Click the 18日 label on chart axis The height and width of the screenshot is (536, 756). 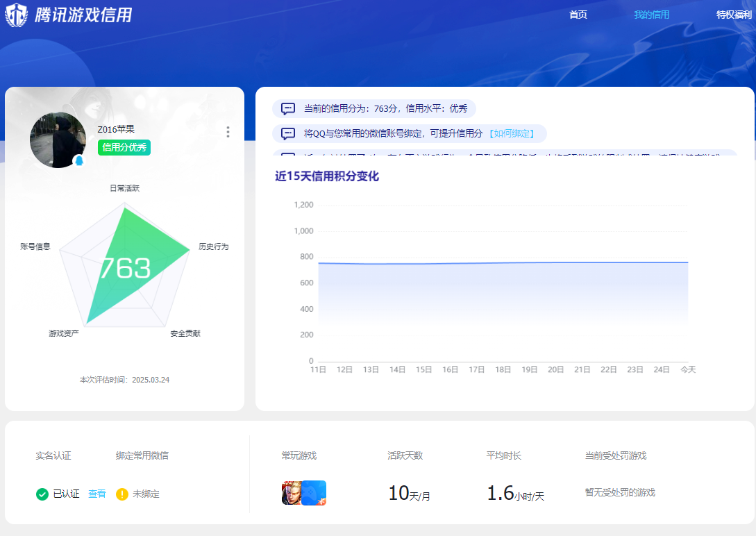[x=503, y=369]
